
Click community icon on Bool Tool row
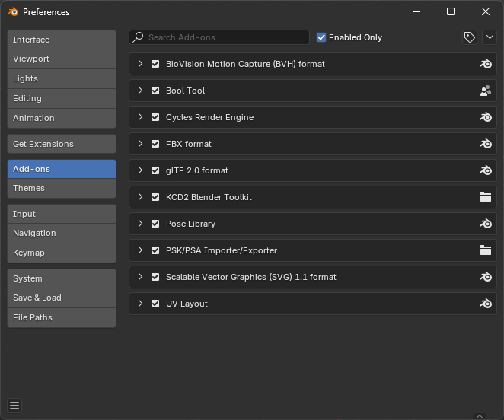click(x=486, y=91)
